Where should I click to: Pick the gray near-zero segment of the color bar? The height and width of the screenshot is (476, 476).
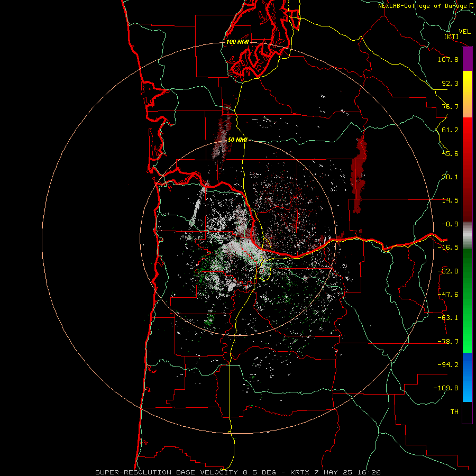tap(467, 235)
